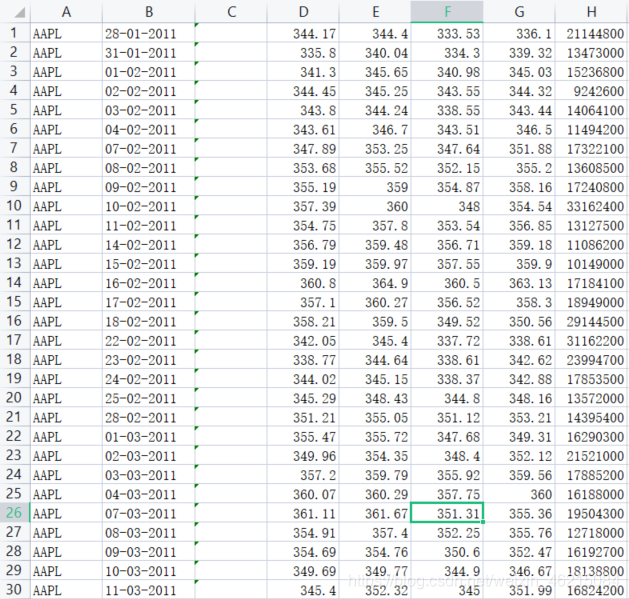629x599 pixels.
Task: Select column D header
Action: click(303, 12)
